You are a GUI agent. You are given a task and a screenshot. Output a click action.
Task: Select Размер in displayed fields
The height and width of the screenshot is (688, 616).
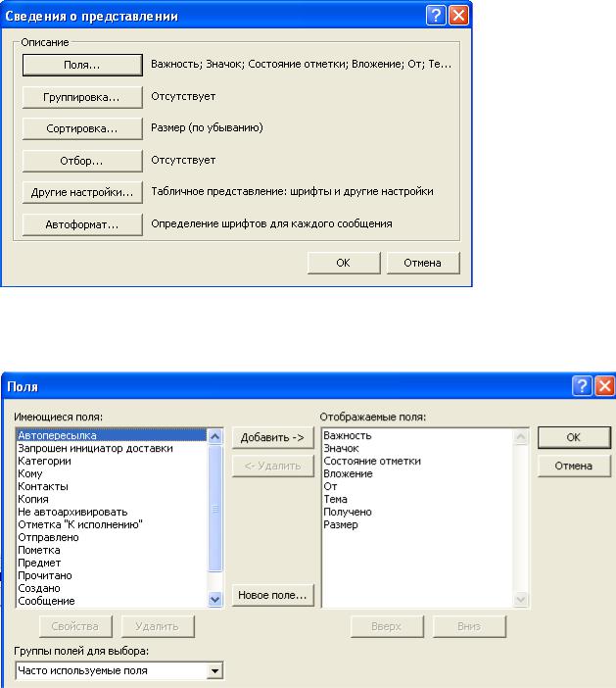(x=418, y=524)
